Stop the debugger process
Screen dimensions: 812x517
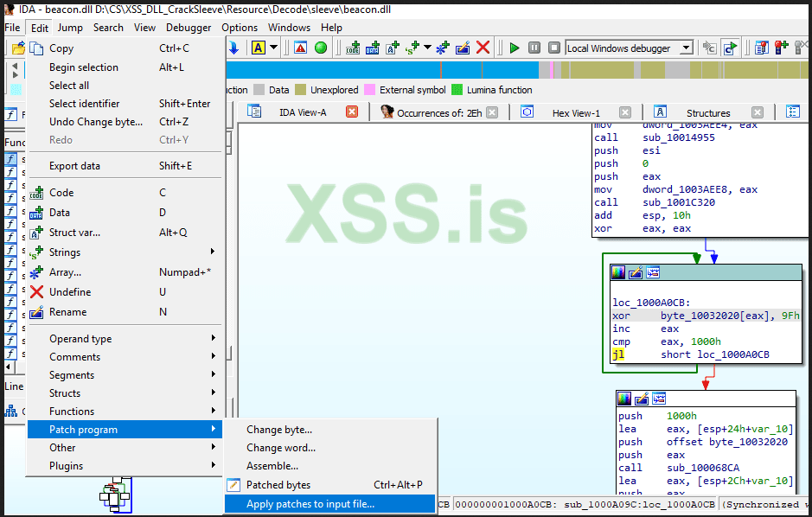[554, 48]
